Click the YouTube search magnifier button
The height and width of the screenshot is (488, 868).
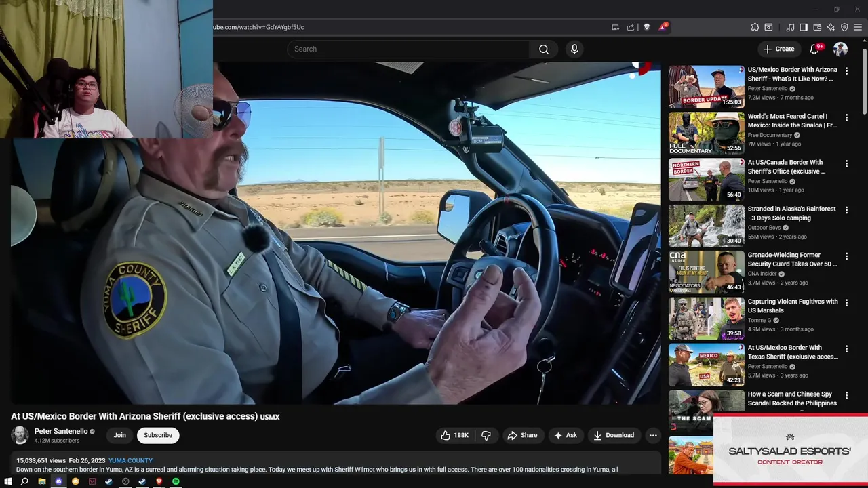tap(543, 49)
